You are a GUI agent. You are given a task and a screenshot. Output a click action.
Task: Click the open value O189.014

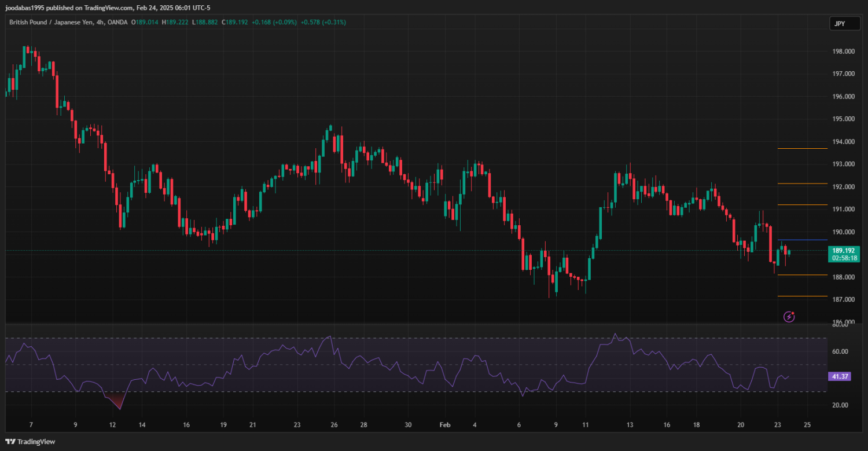pyautogui.click(x=145, y=22)
